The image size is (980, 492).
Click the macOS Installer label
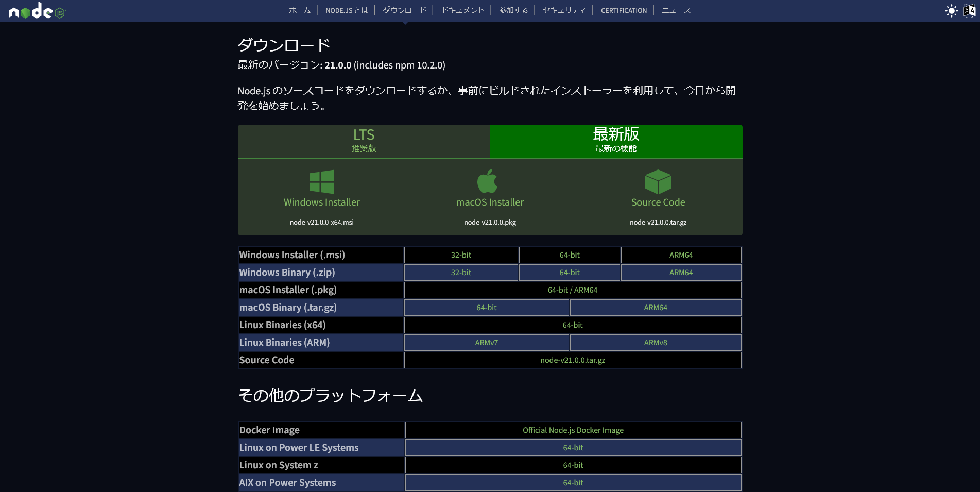tap(490, 202)
